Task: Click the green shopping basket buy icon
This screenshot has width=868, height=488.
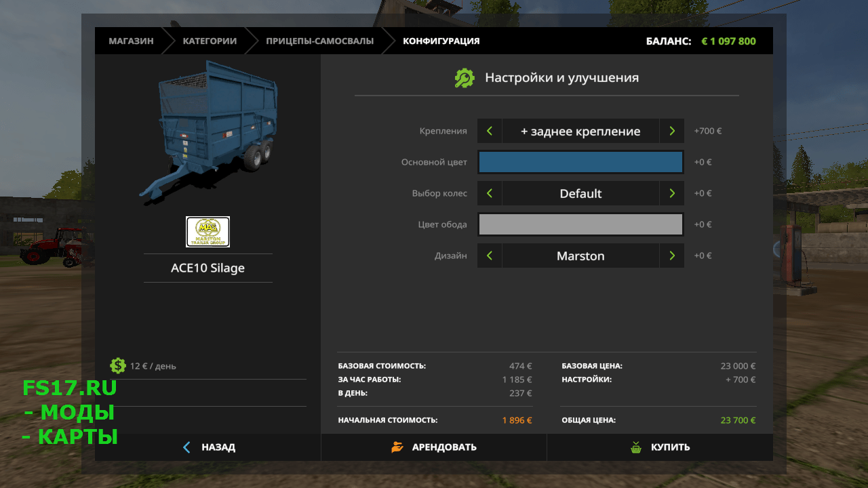Action: coord(635,447)
